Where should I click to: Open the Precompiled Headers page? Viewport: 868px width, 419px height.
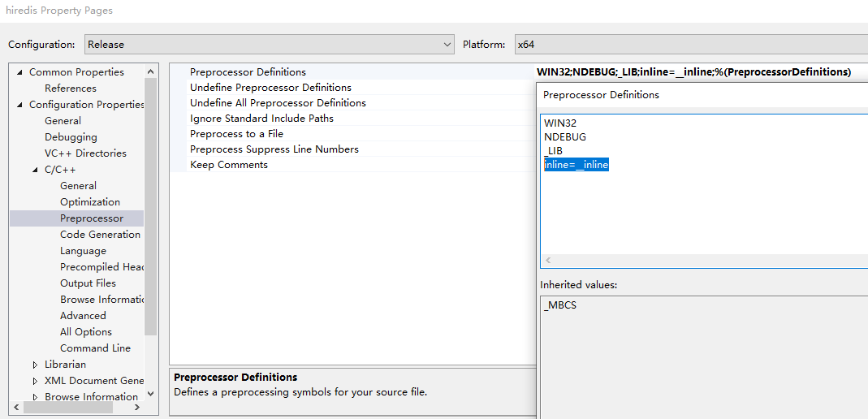pyautogui.click(x=101, y=267)
